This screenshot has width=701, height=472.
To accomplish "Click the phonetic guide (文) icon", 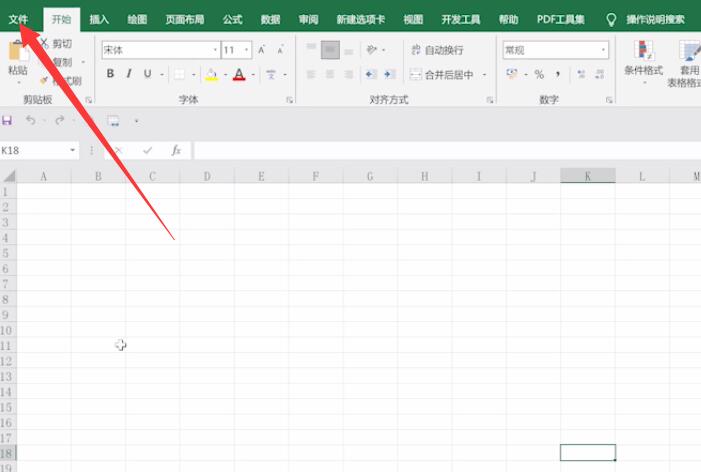I will point(271,74).
